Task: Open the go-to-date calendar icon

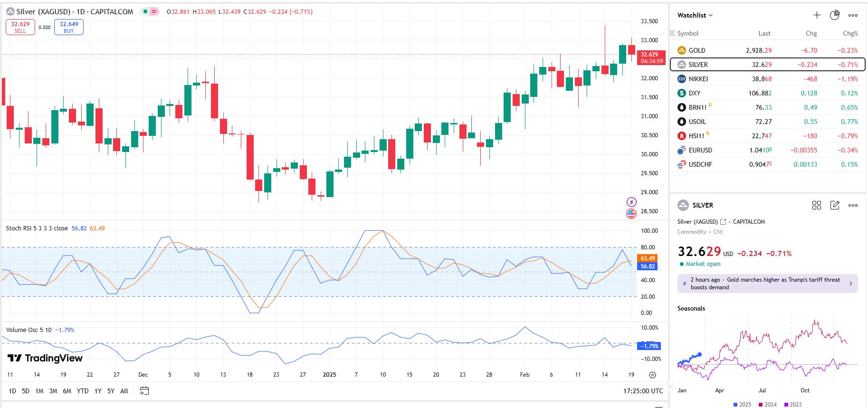Action: click(144, 391)
